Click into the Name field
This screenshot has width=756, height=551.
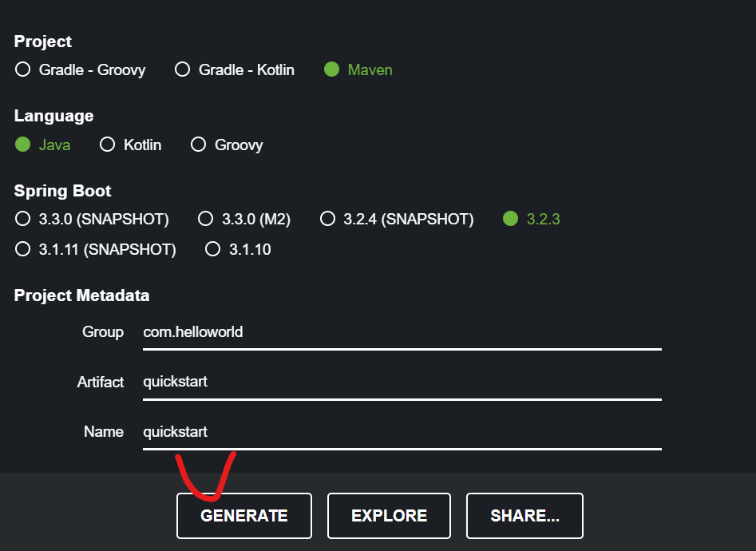pyautogui.click(x=402, y=432)
